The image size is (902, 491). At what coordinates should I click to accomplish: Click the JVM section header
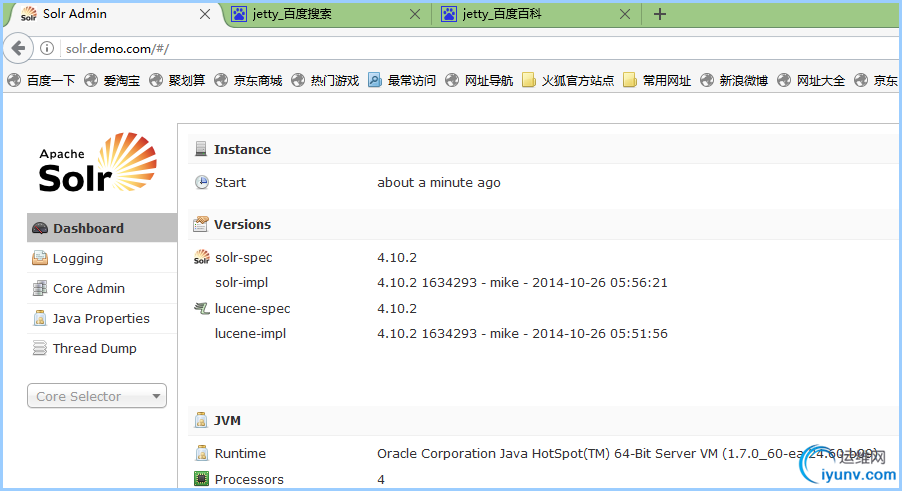[544, 420]
